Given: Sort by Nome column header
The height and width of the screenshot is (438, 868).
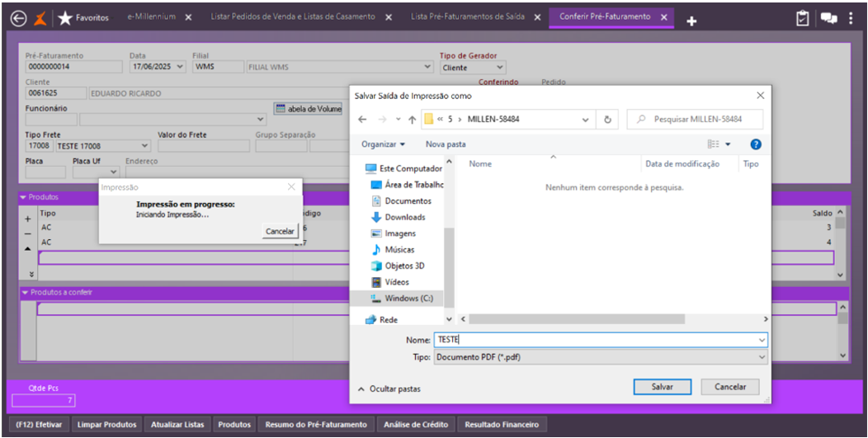Looking at the screenshot, I should click(480, 164).
